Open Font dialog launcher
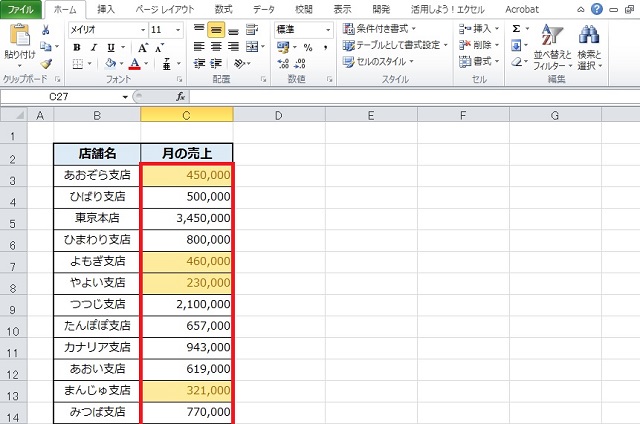The image size is (640, 424). coord(179,80)
